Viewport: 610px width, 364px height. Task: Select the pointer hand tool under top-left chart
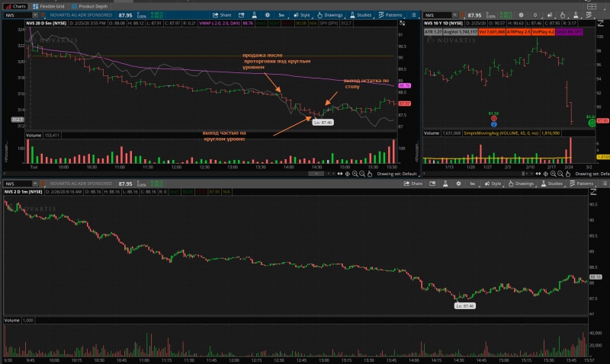click(x=370, y=174)
